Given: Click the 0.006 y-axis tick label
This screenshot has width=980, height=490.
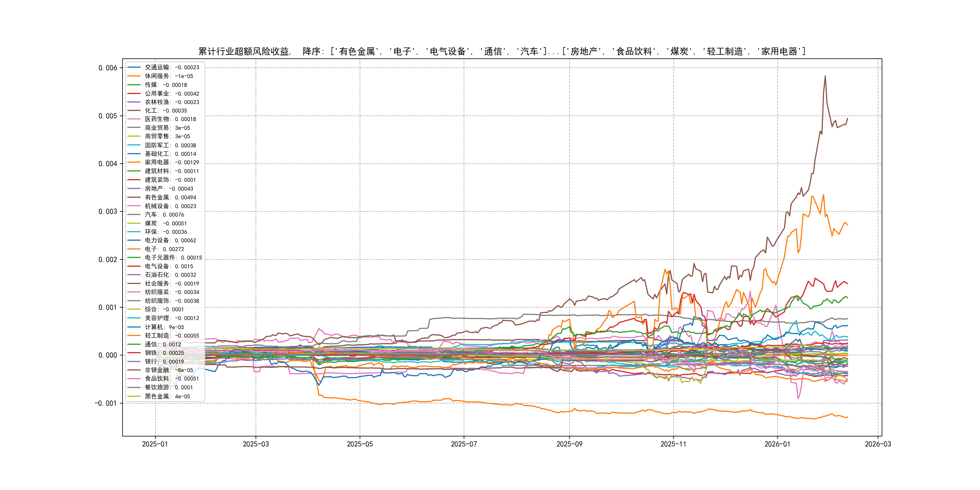Looking at the screenshot, I should [108, 68].
